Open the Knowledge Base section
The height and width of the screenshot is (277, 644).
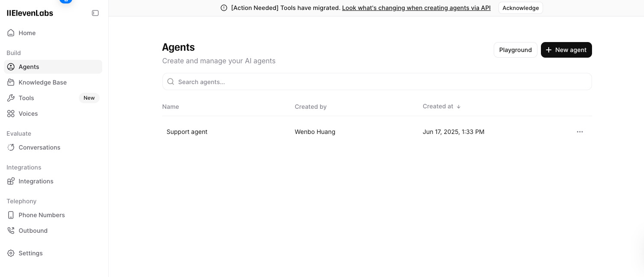[42, 82]
